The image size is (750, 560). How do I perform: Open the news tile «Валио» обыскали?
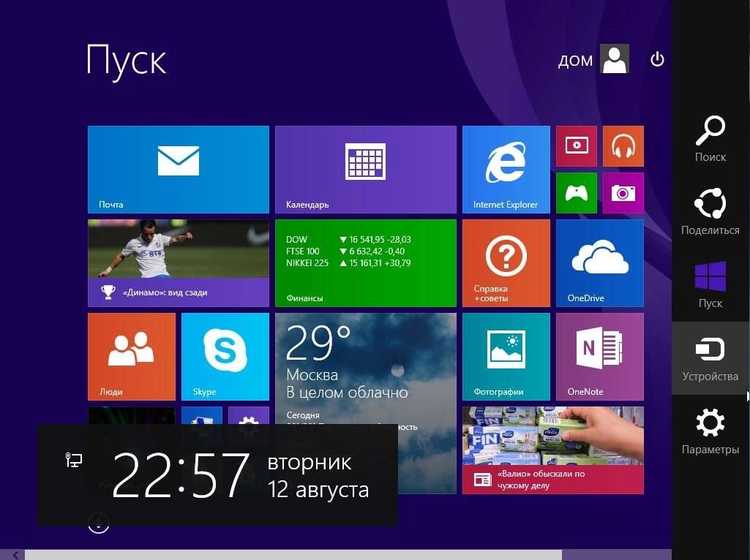click(x=553, y=450)
